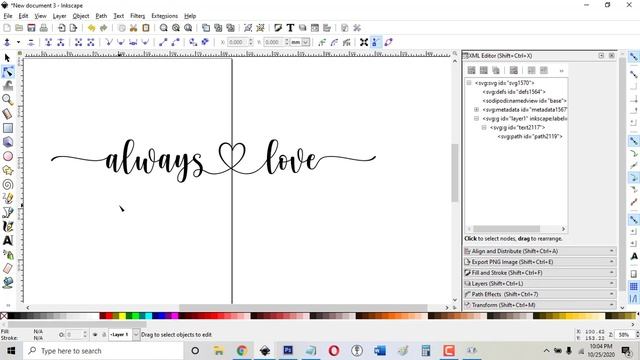
Task: Select the Ellipse circle tool
Action: point(7,156)
